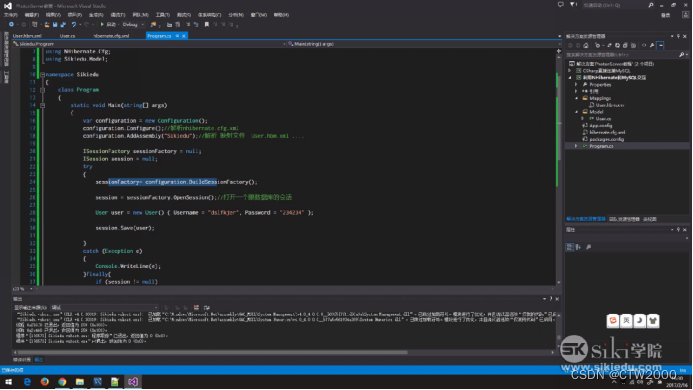Click the Home icon in Solution Explorer
The image size is (693, 390).
(x=586, y=46)
